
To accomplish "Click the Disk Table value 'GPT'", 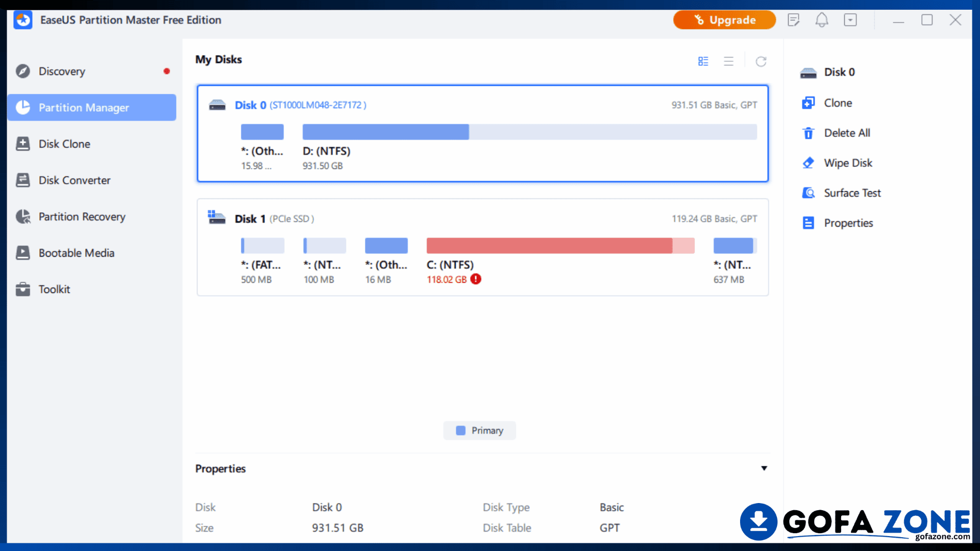I will pos(609,528).
